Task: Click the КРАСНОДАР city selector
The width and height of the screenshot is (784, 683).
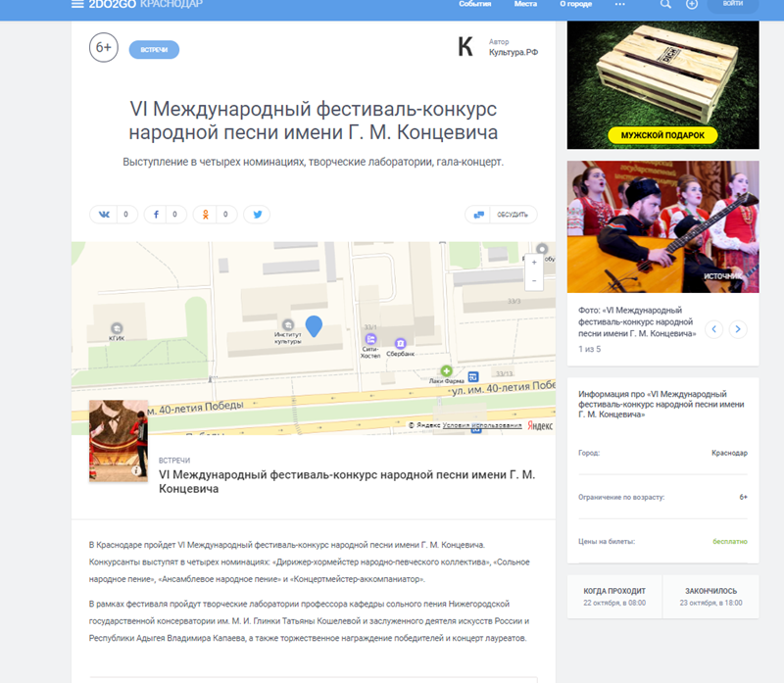Action: click(x=171, y=4)
